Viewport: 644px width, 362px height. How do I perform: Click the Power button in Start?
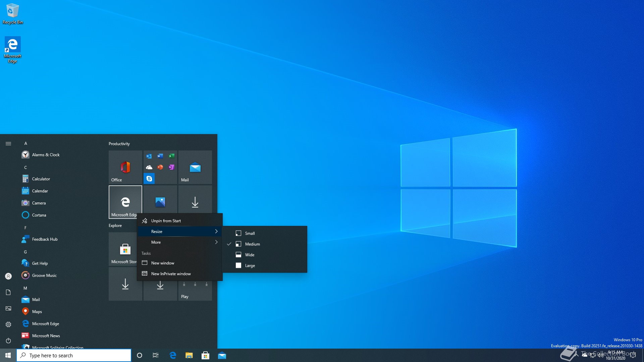(x=8, y=341)
